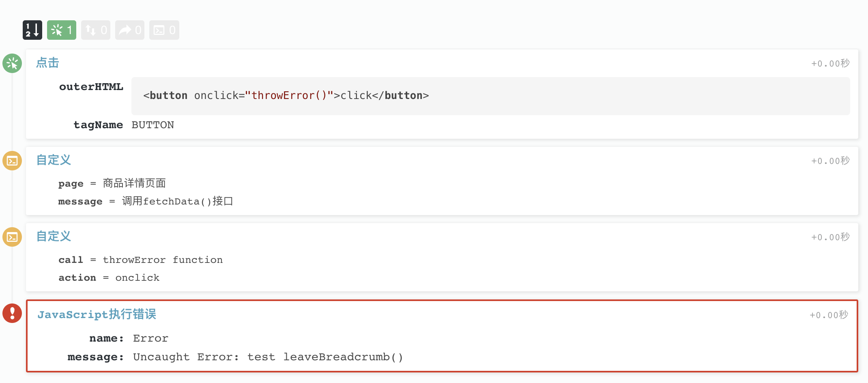This screenshot has width=868, height=383.
Task: Click the green click-event timeline icon
Action: (12, 63)
